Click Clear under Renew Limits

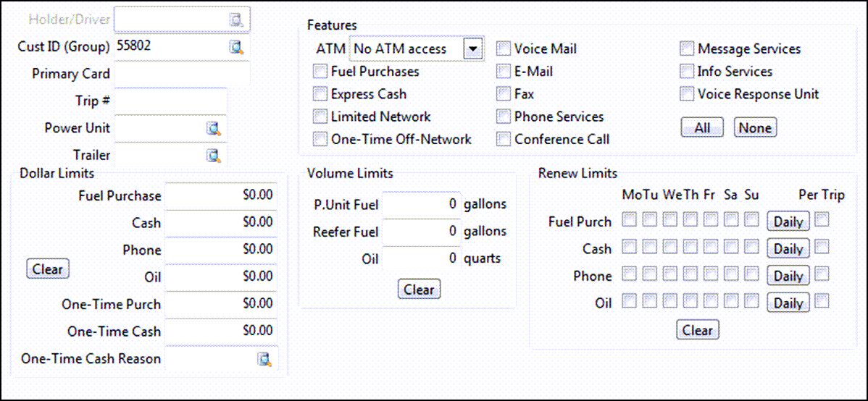[x=697, y=330]
